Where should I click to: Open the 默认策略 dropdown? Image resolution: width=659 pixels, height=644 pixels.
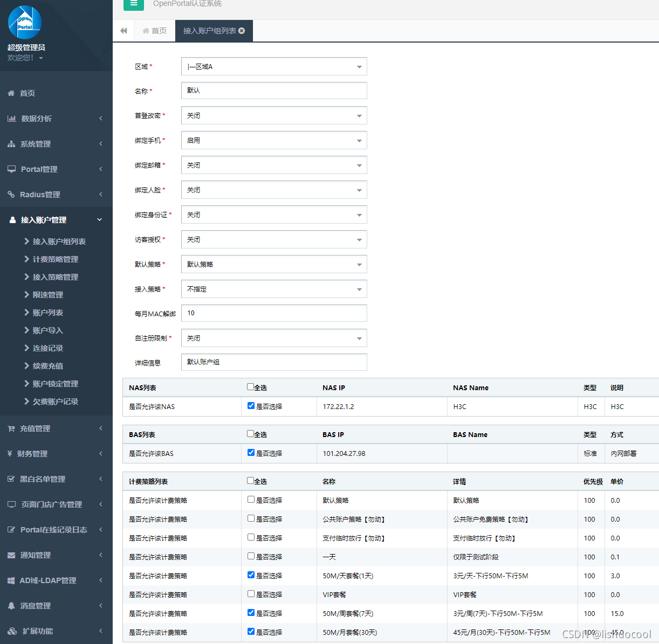[x=274, y=264]
